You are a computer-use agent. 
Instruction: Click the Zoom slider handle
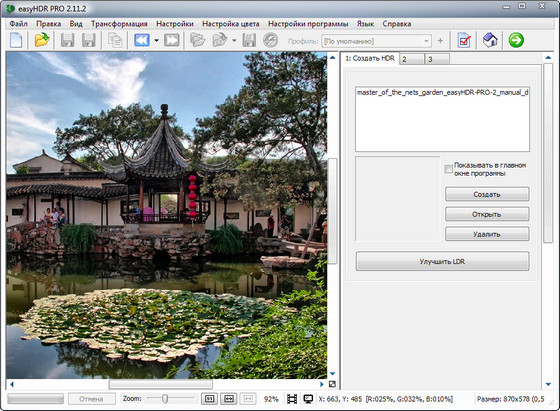(x=165, y=399)
